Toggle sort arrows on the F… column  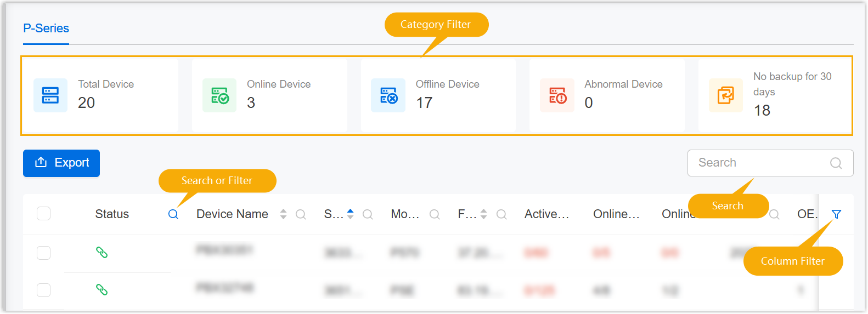tap(483, 214)
